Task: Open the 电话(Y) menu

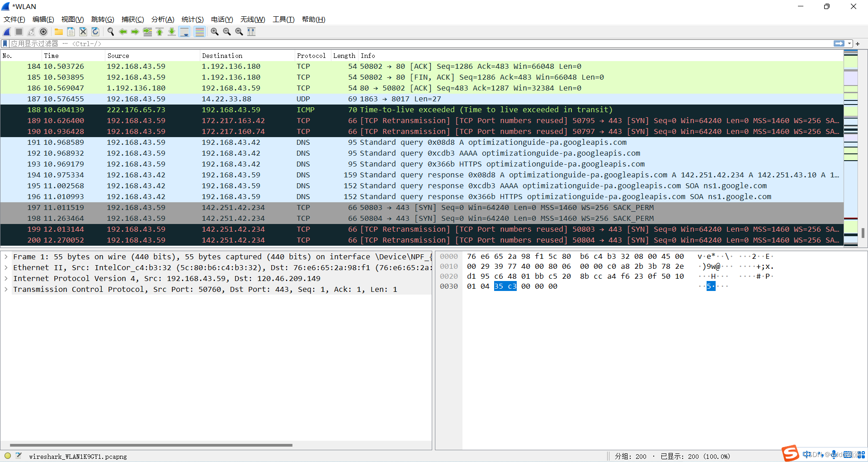Action: pyautogui.click(x=222, y=19)
